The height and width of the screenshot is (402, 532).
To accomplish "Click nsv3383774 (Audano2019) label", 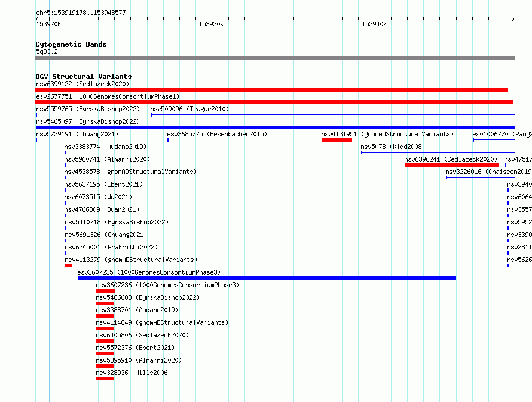I will click(x=106, y=147).
